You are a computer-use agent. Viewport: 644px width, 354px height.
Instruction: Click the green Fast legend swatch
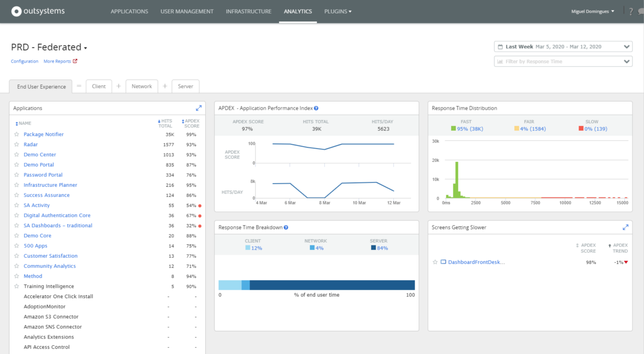coord(453,129)
